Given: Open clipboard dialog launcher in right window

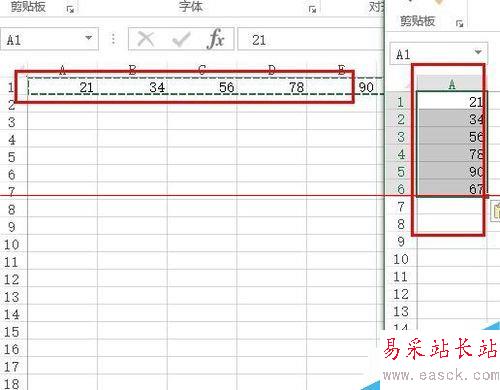Looking at the screenshot, I should (460, 23).
